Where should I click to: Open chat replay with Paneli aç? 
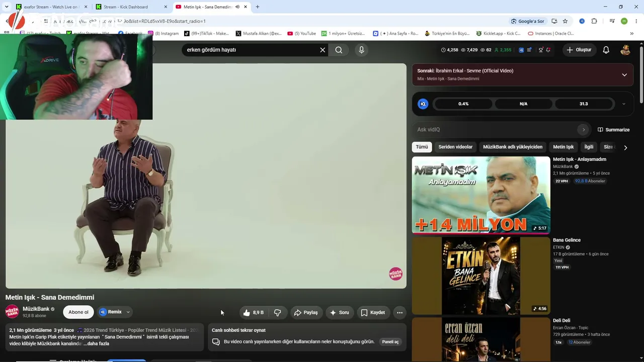(390, 342)
